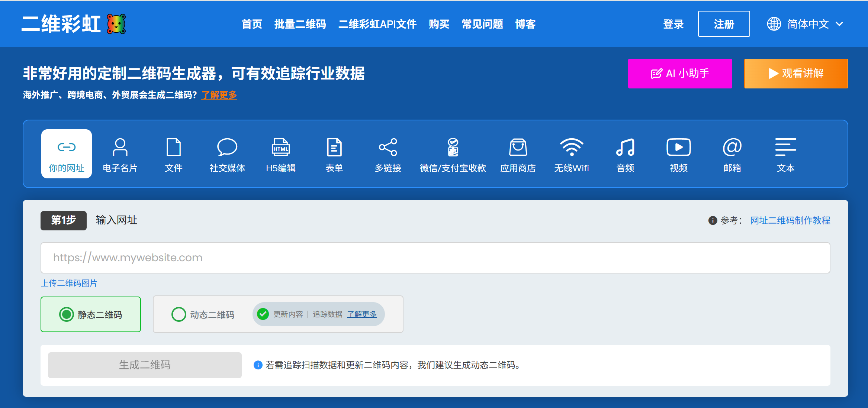
Task: Select the 静态二维码 radio button
Action: (67, 314)
